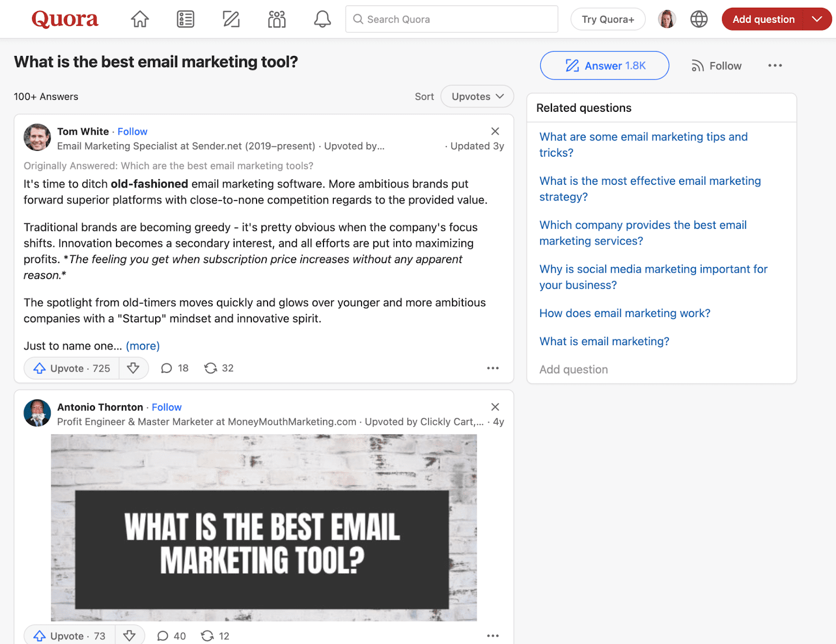Downvote Tom White's answer
The width and height of the screenshot is (836, 644).
coord(133,368)
